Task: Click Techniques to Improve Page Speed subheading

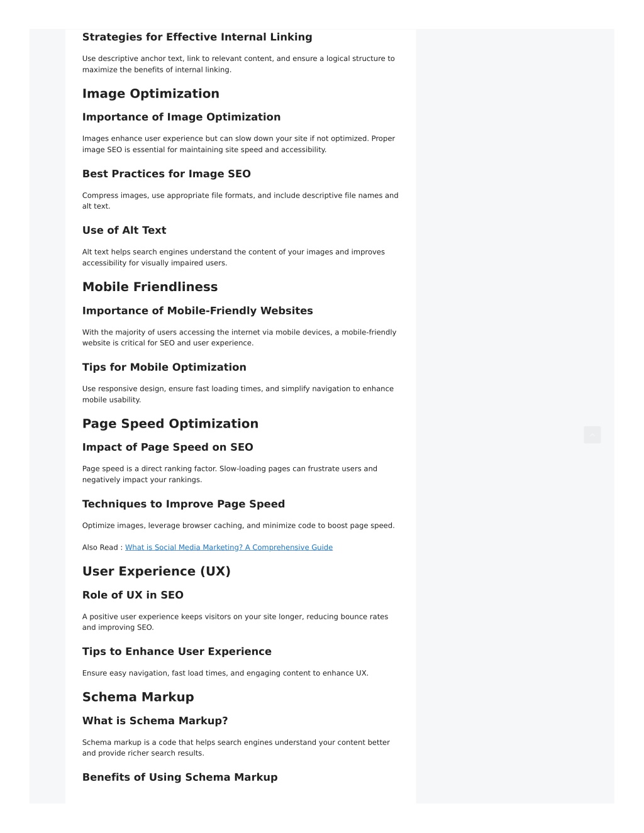Action: 184,504
